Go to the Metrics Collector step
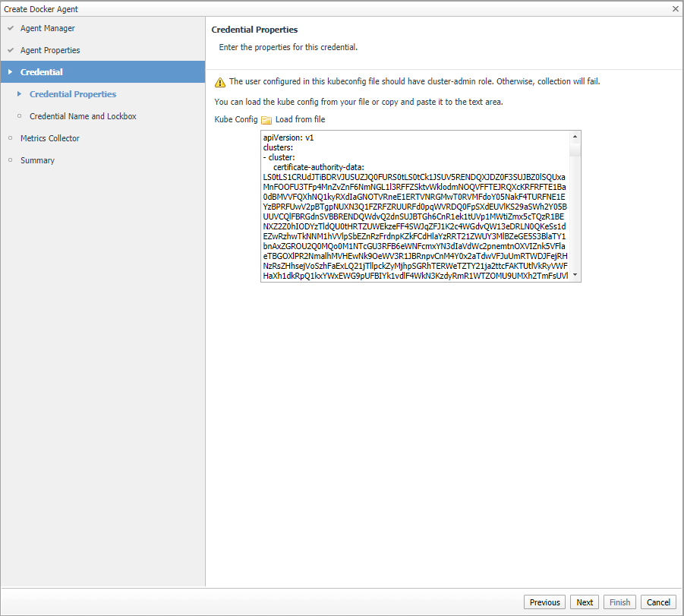Image resolution: width=684 pixels, height=616 pixels. pyautogui.click(x=49, y=138)
